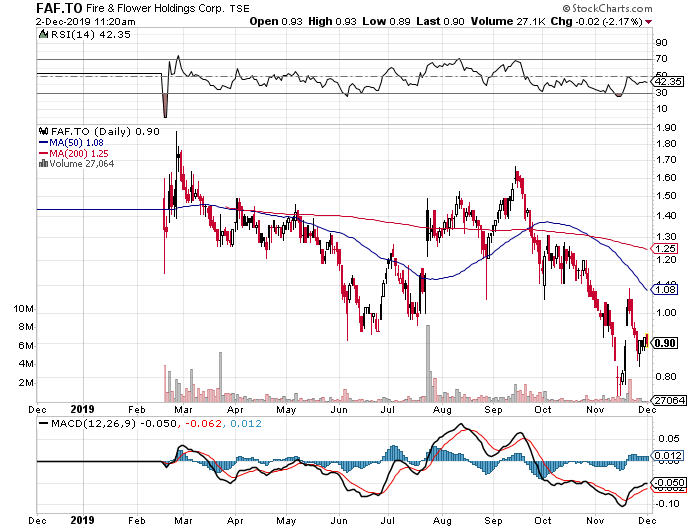Click the -0.10 MACD axis label

(668, 503)
